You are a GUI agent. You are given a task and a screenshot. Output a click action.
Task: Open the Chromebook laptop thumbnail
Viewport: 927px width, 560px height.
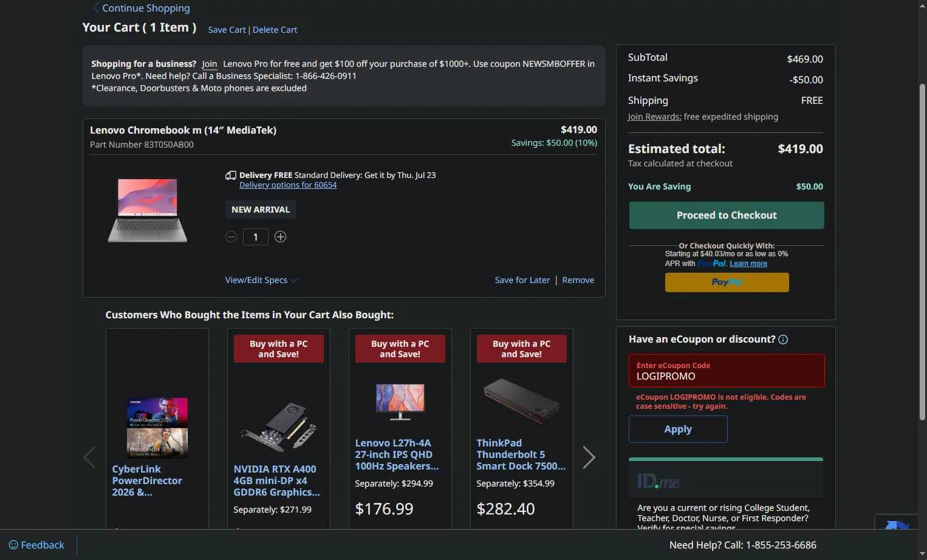click(x=148, y=210)
